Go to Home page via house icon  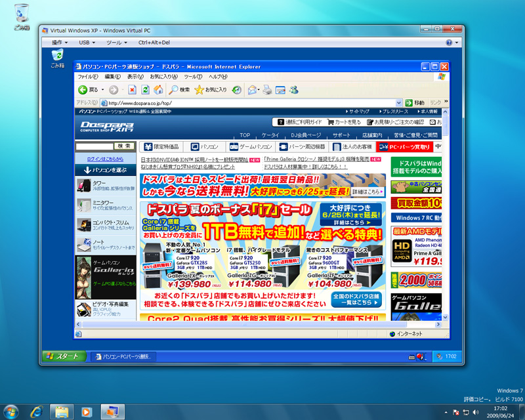tap(157, 90)
